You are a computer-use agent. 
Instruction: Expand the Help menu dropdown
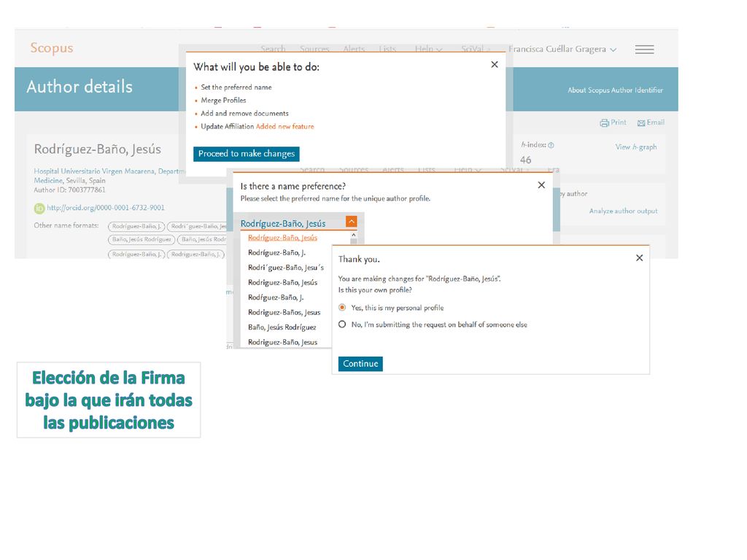click(428, 49)
